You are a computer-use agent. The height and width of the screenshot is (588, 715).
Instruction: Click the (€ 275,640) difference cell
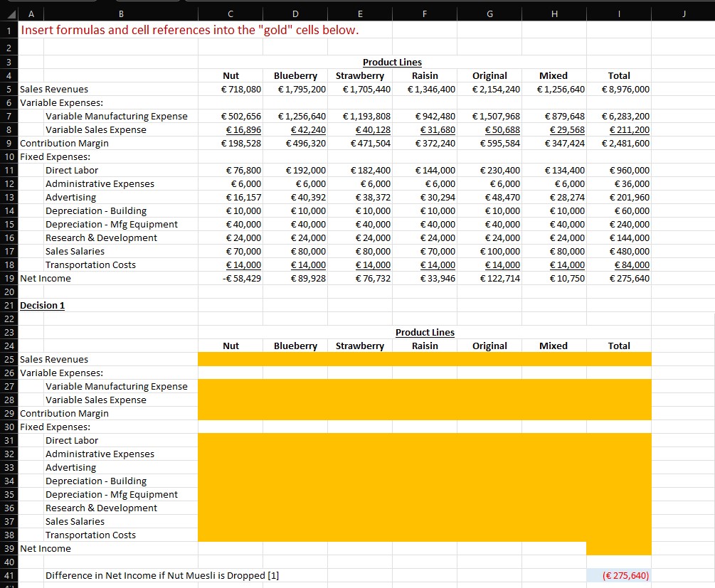[619, 575]
